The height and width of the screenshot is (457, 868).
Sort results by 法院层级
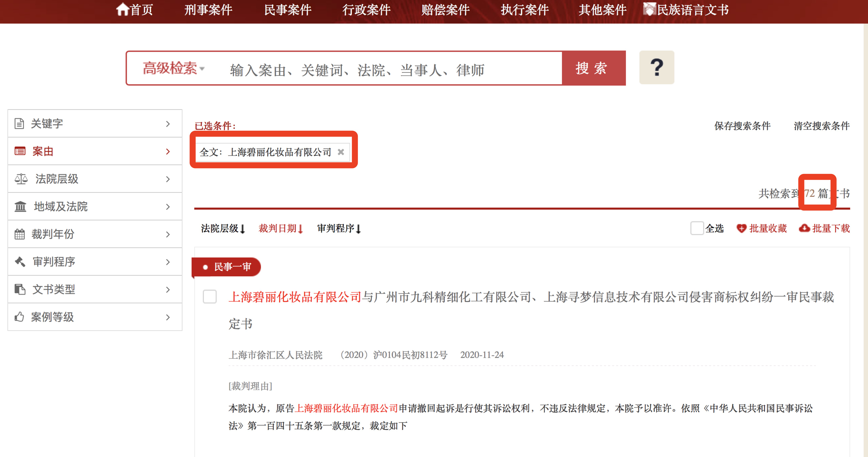pyautogui.click(x=223, y=228)
